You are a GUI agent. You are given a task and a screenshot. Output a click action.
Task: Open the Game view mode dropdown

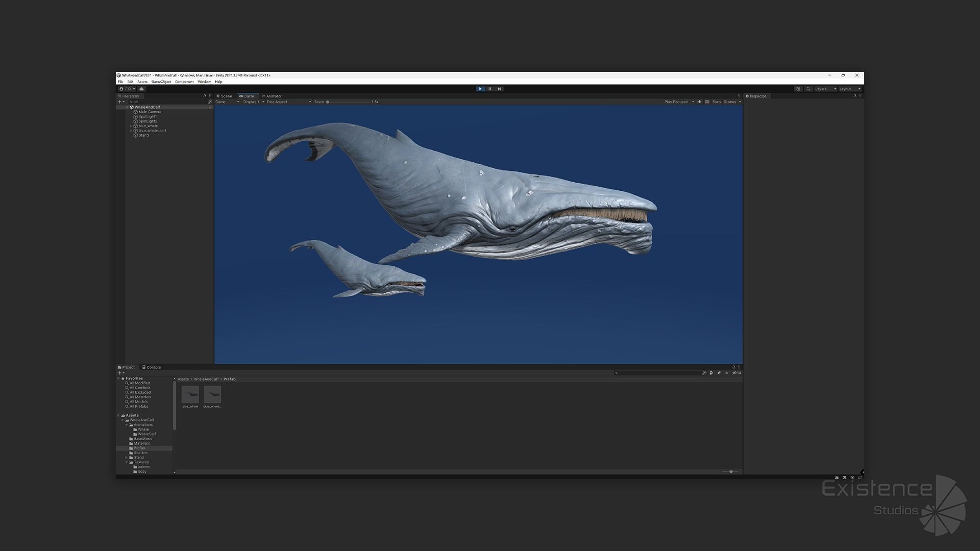228,102
